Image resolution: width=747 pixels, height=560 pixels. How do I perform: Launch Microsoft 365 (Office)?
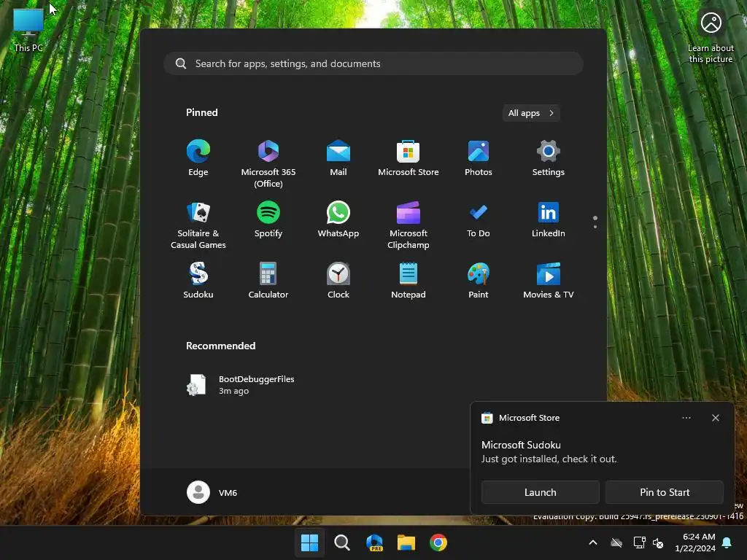(x=268, y=163)
